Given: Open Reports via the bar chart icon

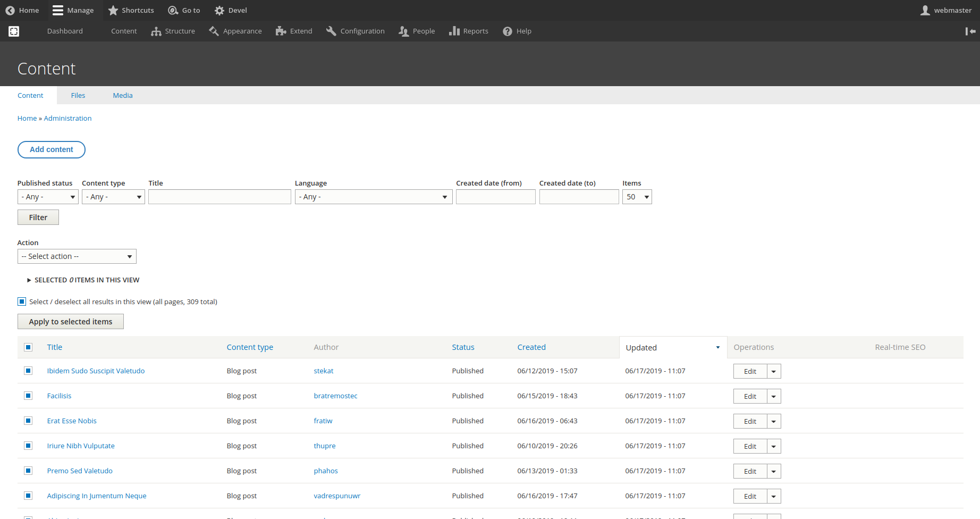Looking at the screenshot, I should pyautogui.click(x=454, y=31).
